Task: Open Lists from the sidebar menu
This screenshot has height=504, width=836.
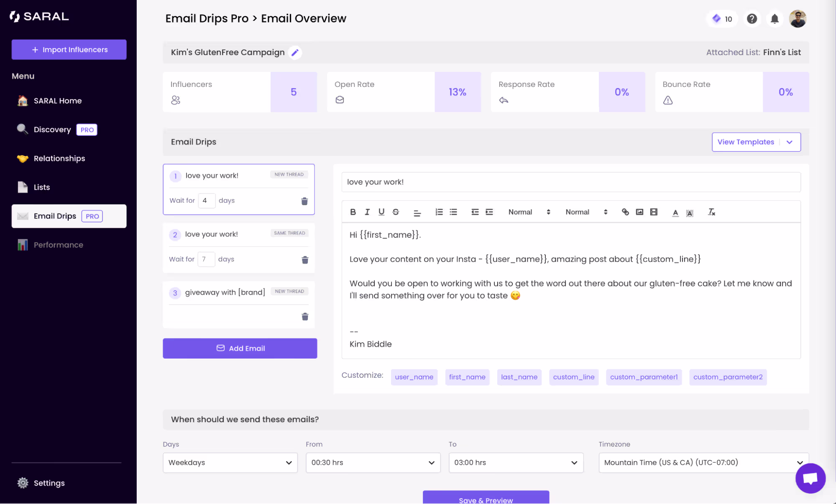Action: point(42,187)
